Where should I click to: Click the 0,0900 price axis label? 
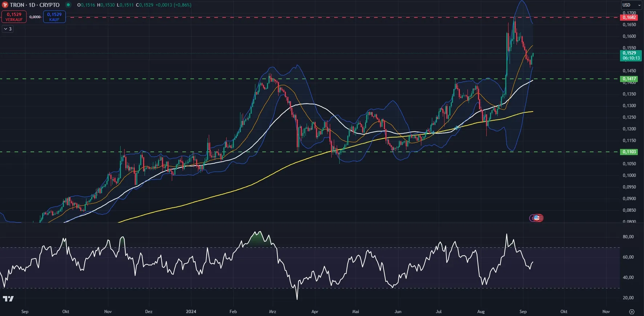pos(629,199)
